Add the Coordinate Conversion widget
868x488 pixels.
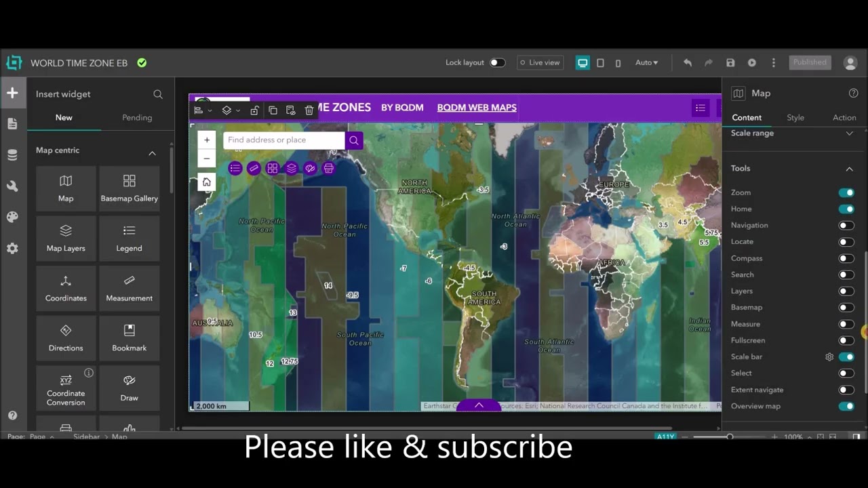[x=66, y=388]
